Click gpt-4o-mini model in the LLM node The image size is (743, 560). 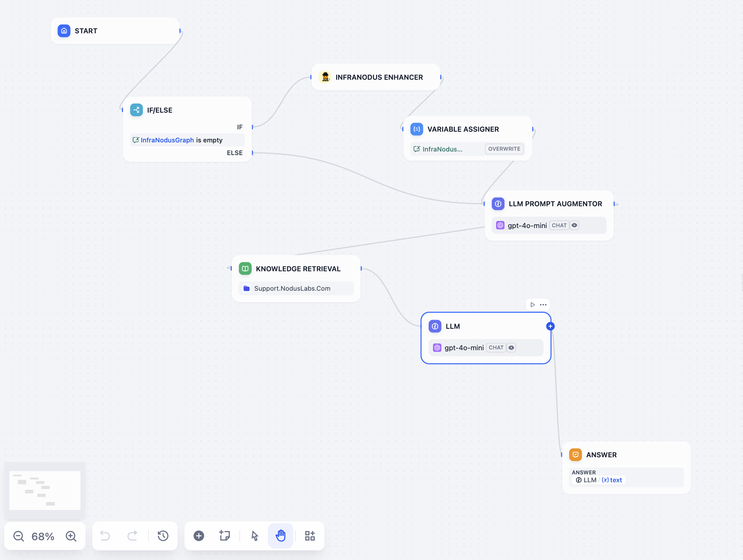tap(464, 347)
